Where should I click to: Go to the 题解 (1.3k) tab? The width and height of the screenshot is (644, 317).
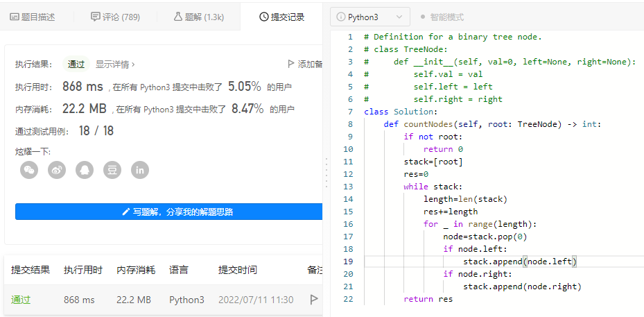[x=198, y=17]
